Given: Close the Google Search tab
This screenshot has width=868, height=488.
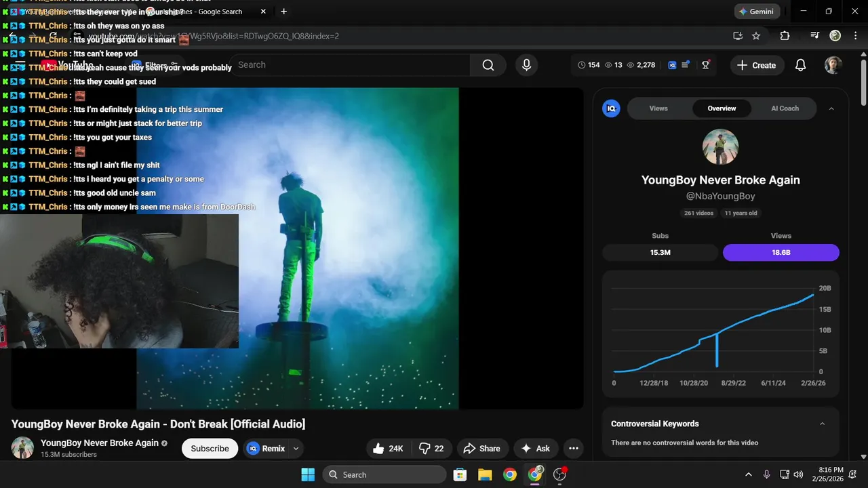Looking at the screenshot, I should [263, 12].
